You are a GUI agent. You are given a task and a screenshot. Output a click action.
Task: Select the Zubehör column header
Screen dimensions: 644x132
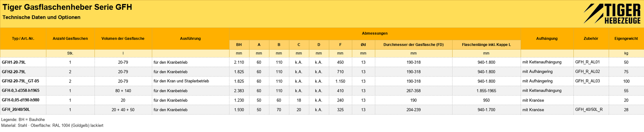(591, 39)
